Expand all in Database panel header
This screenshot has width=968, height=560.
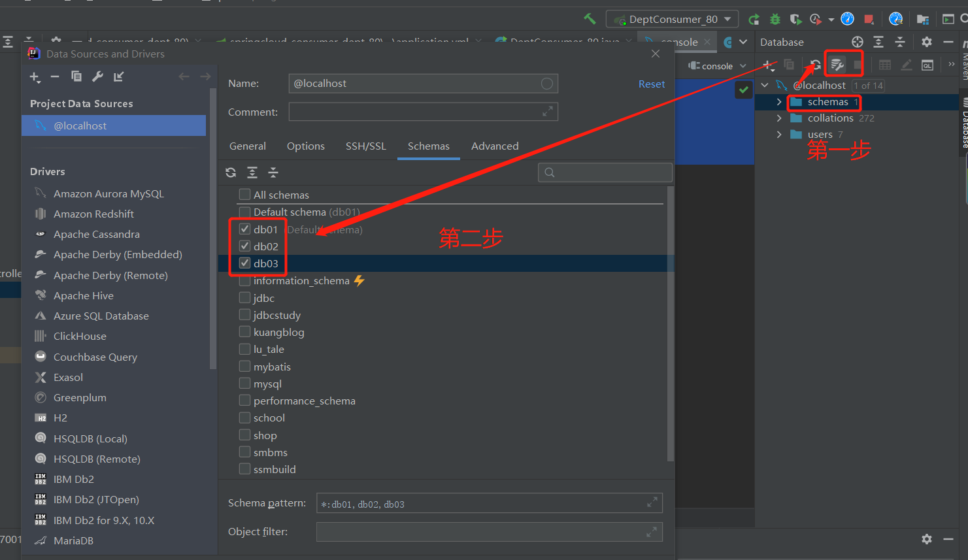[x=878, y=42]
